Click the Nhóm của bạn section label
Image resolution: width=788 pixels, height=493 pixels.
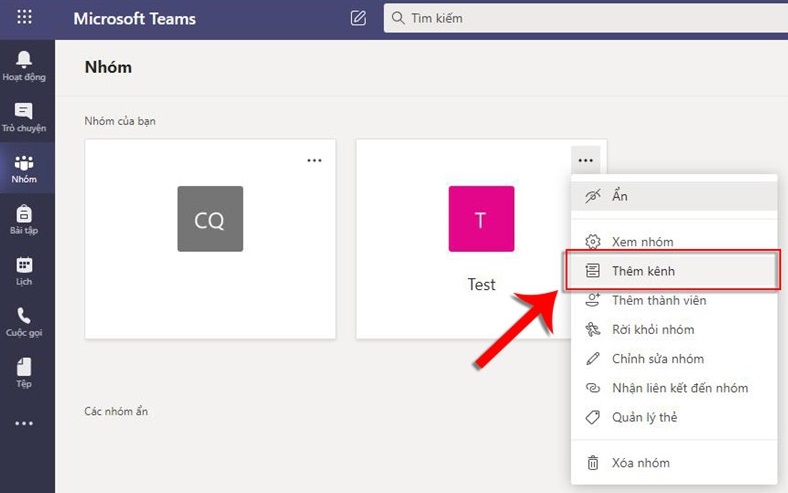(x=120, y=121)
